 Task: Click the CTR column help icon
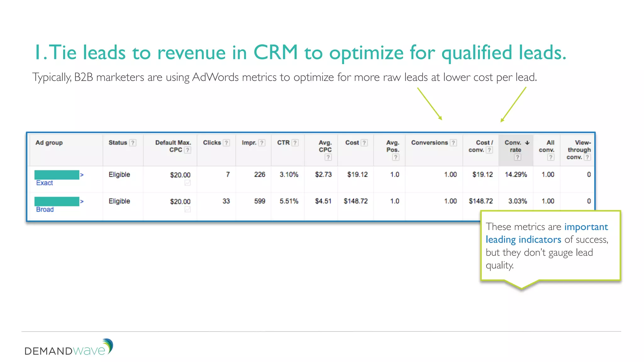coord(295,143)
